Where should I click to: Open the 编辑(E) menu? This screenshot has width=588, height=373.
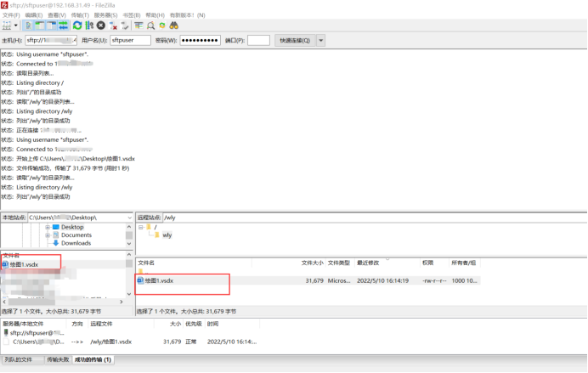click(x=34, y=15)
